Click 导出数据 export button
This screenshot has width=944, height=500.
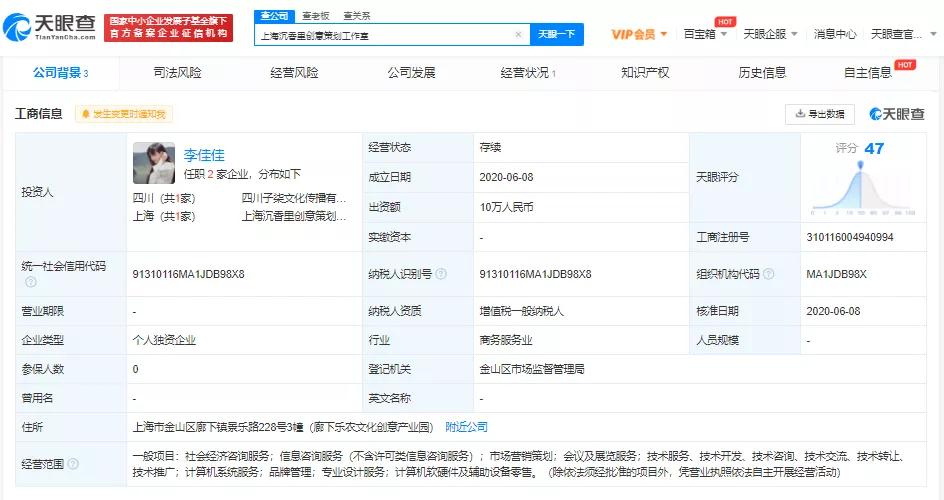pos(819,114)
